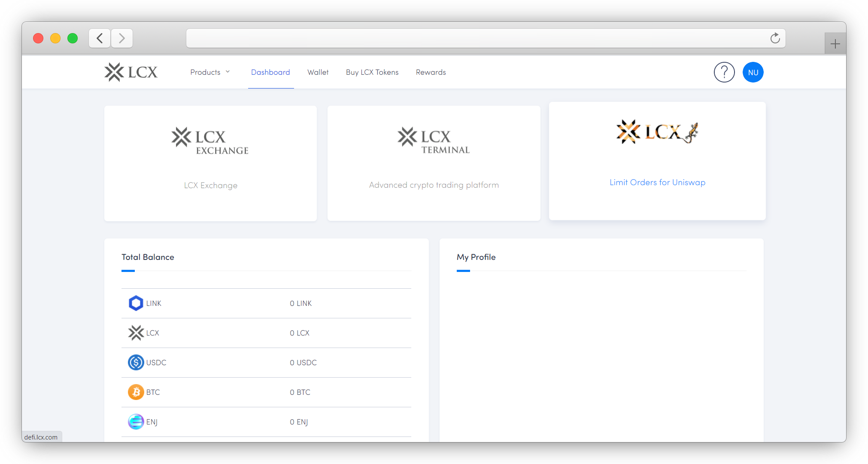Open the Limit Orders for Uniswap link
This screenshot has width=868, height=464.
point(657,182)
